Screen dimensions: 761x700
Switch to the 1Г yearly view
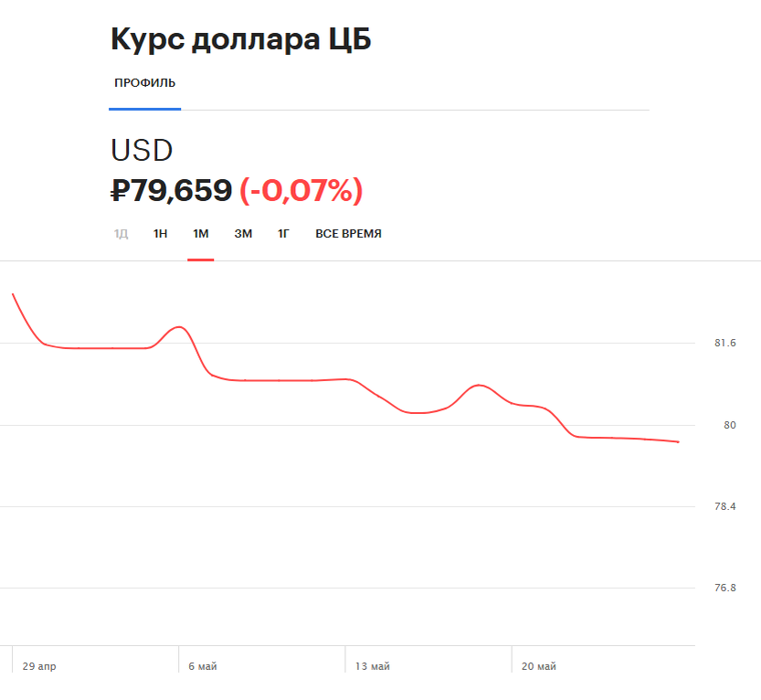[283, 233]
